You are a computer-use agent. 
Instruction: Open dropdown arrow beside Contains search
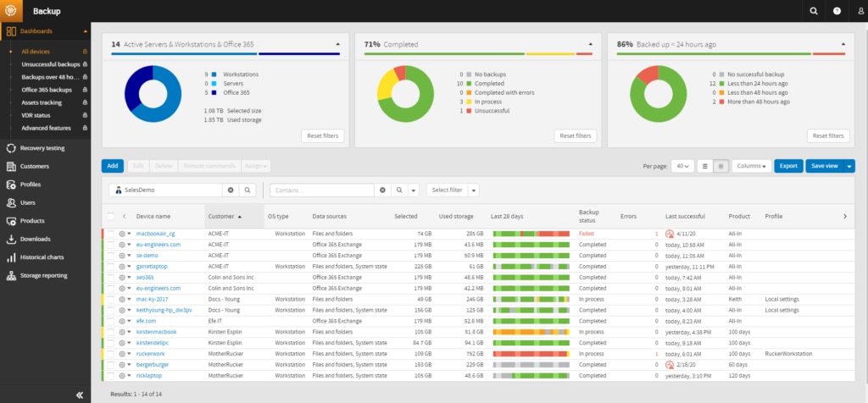[x=414, y=190]
